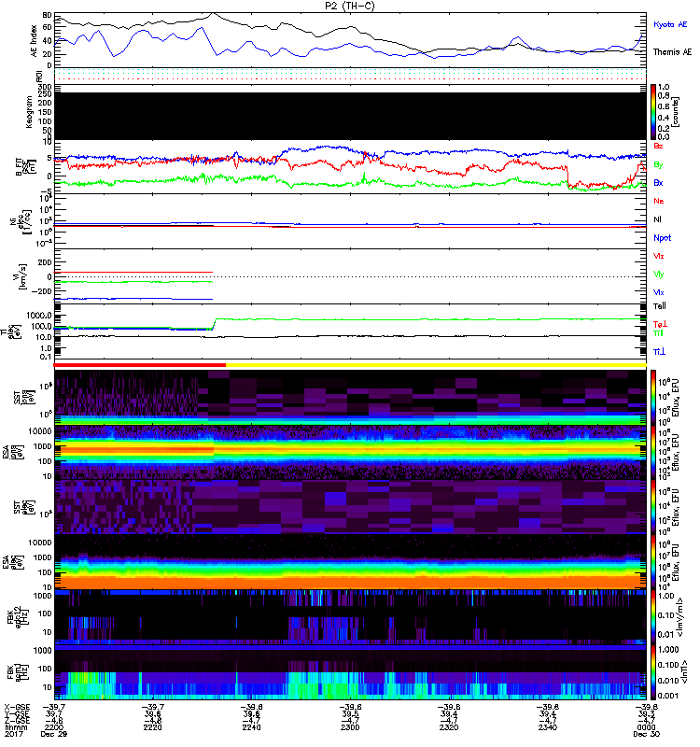Click the ESA ion Eflux color bar
Image resolution: width=700 pixels, height=747 pixels.
[x=653, y=453]
